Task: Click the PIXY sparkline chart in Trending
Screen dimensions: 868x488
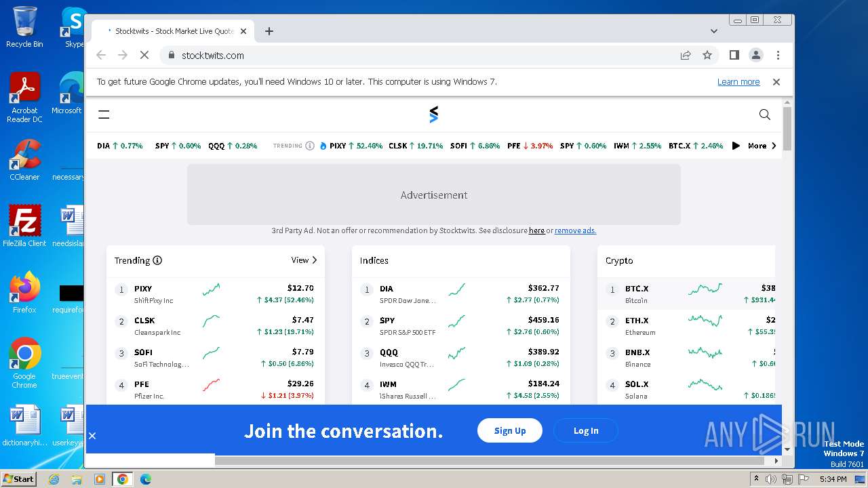Action: 211,290
